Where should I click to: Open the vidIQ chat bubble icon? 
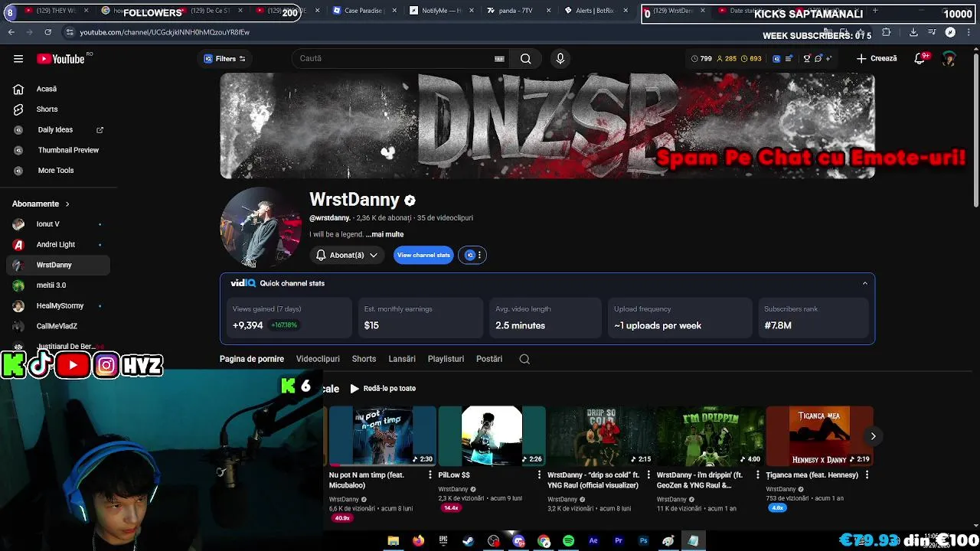pos(818,59)
